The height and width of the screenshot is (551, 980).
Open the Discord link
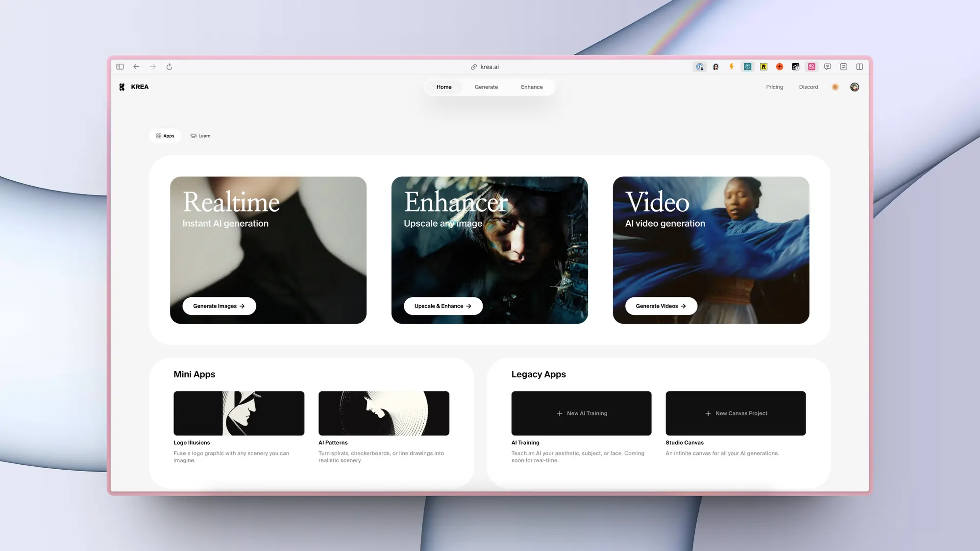(808, 87)
